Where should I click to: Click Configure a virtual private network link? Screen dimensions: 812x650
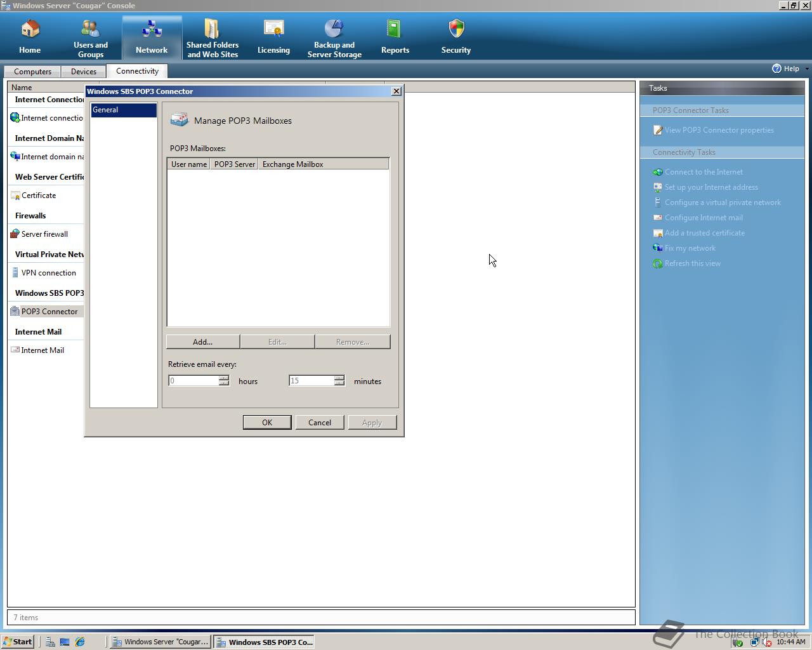click(x=723, y=202)
